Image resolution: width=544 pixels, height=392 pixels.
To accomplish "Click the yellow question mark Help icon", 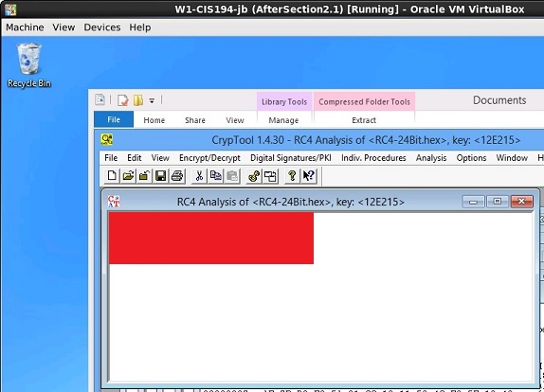I will pos(292,176).
